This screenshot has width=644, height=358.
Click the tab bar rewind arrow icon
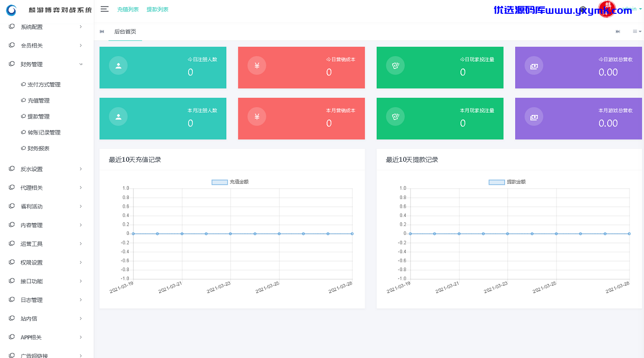pyautogui.click(x=102, y=31)
